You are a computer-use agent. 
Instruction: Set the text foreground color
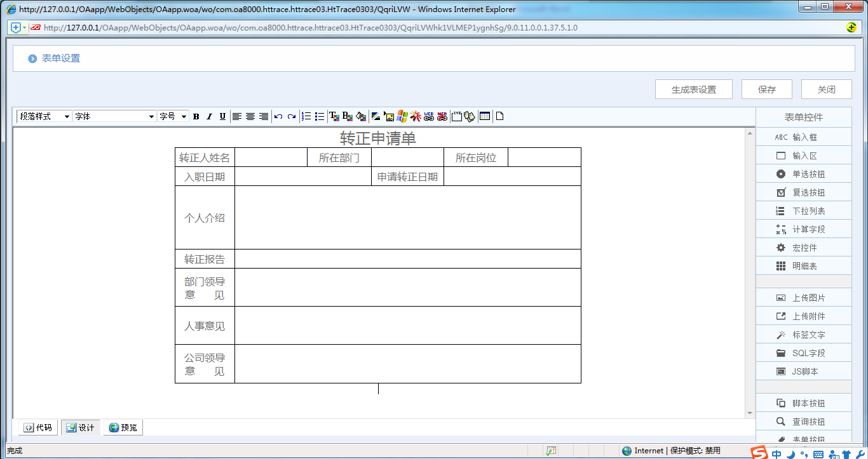point(334,116)
